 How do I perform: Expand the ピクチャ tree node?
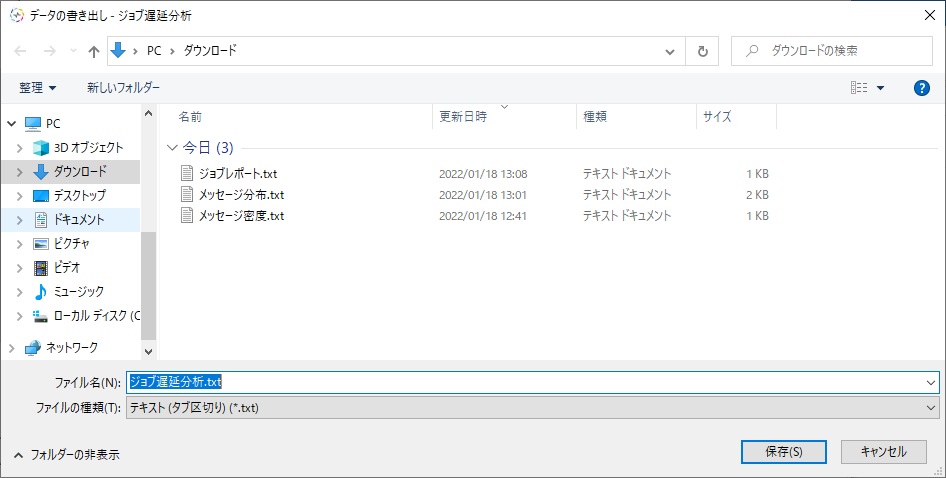point(19,244)
